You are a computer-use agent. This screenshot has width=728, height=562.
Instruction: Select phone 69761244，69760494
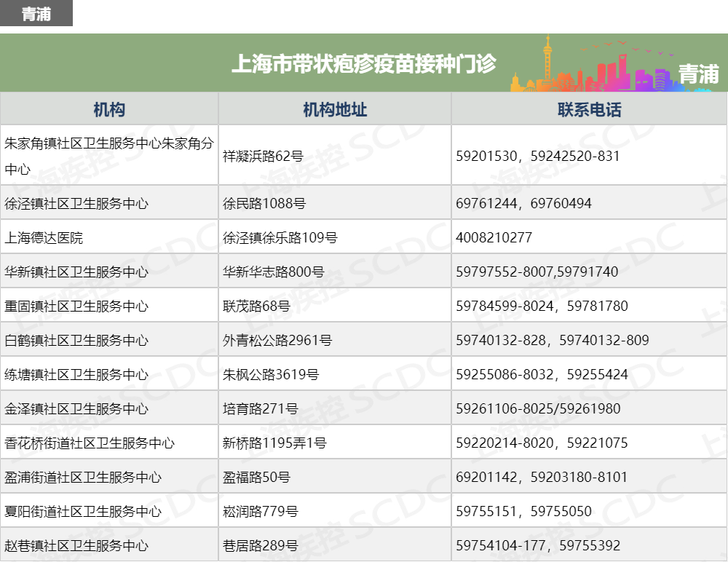(x=523, y=203)
